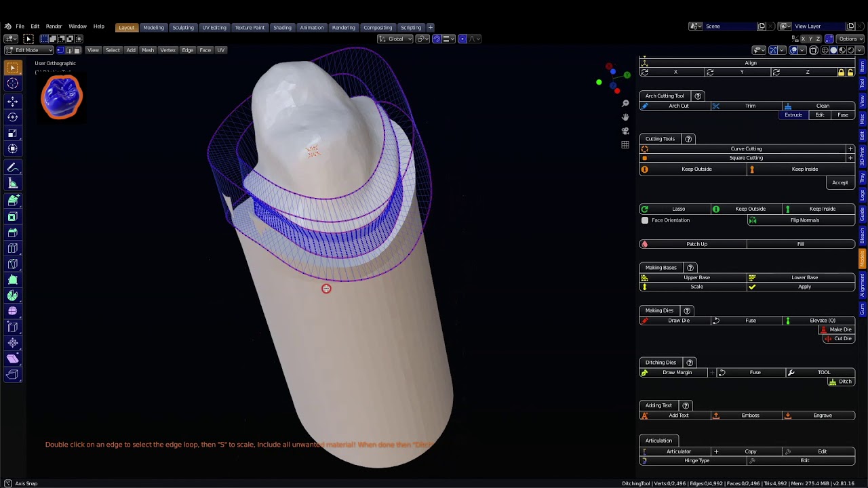Activate the Loop Cut tool

[12, 248]
